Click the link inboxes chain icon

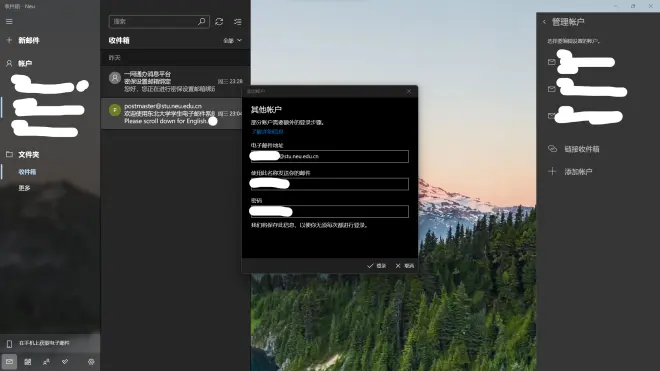552,149
